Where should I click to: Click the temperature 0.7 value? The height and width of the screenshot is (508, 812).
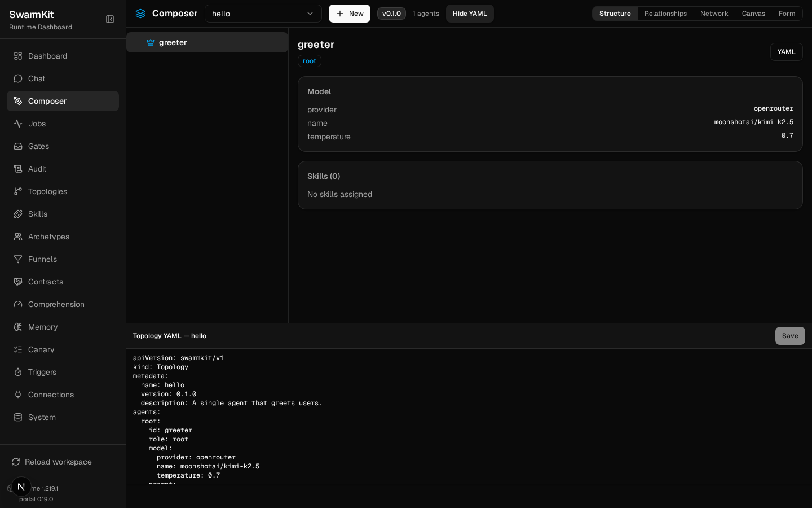coord(787,135)
